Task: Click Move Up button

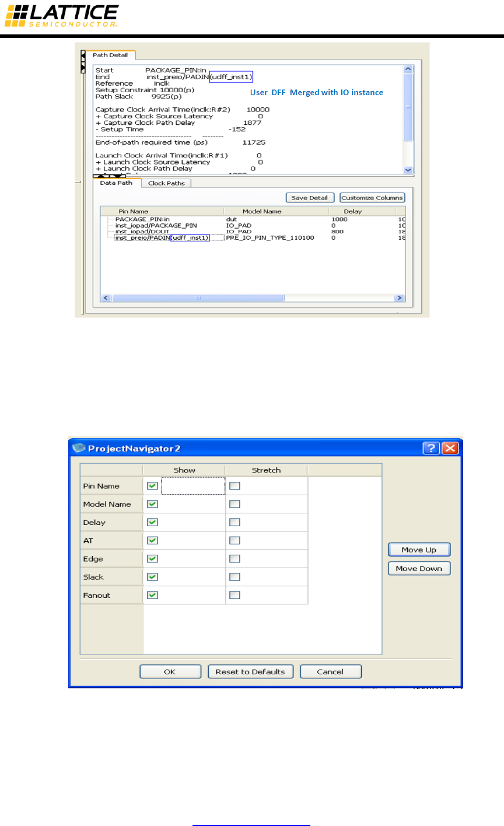Action: tap(419, 549)
